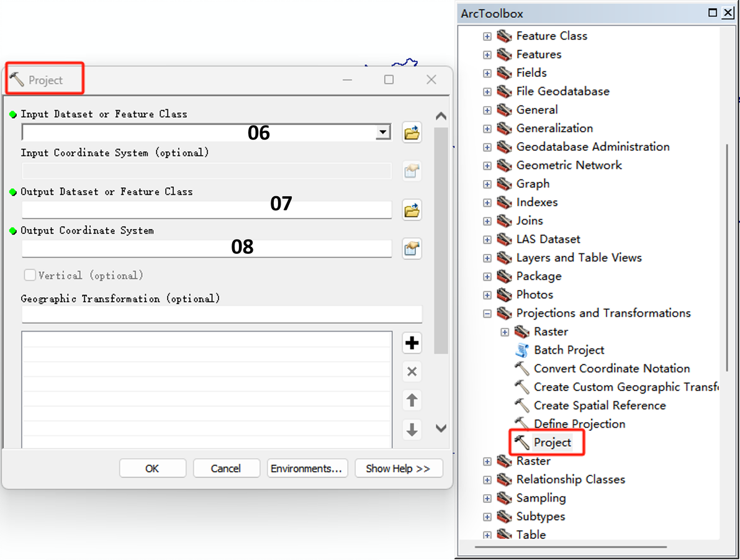Collapse Projections and Transformations toolset
Viewport: 740px width, 560px height.
(x=487, y=314)
